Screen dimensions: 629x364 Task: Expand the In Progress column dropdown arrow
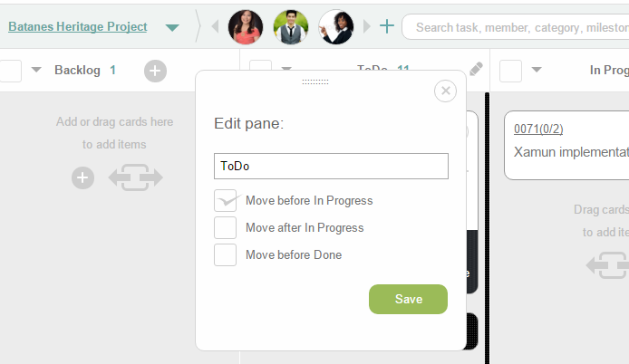[x=537, y=70]
